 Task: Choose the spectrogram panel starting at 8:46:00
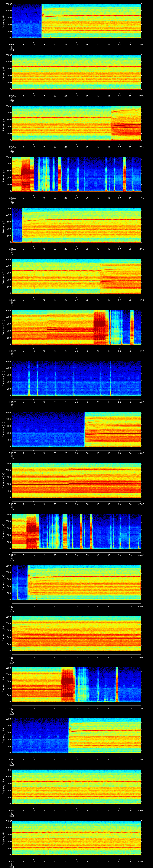point(76,481)
